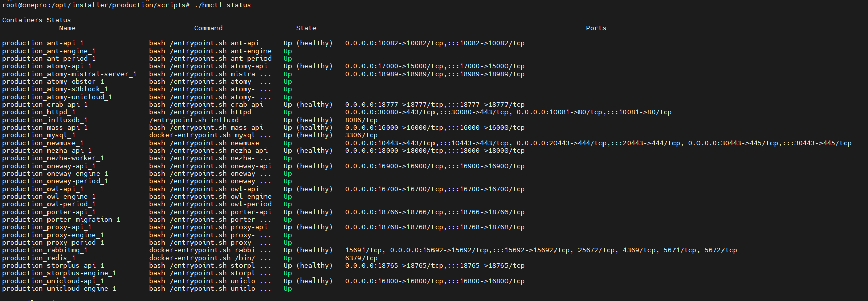The image size is (868, 301).
Task: Click the Command column header
Action: click(x=208, y=28)
